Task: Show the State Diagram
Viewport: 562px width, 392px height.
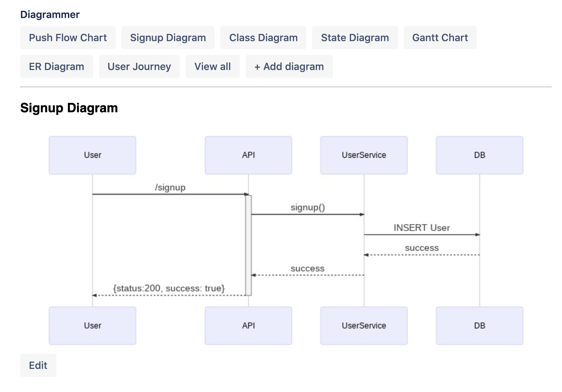Action: [x=355, y=38]
